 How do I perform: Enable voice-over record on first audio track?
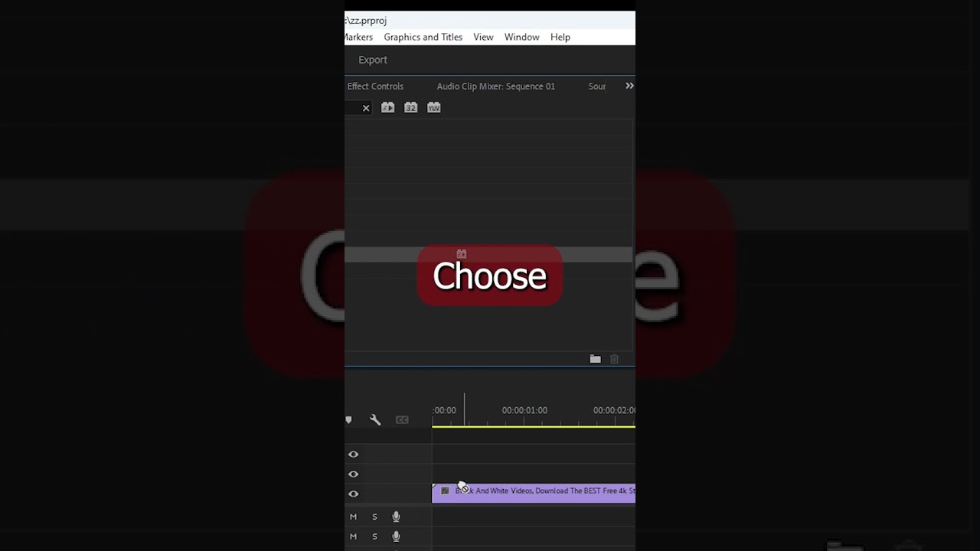396,517
